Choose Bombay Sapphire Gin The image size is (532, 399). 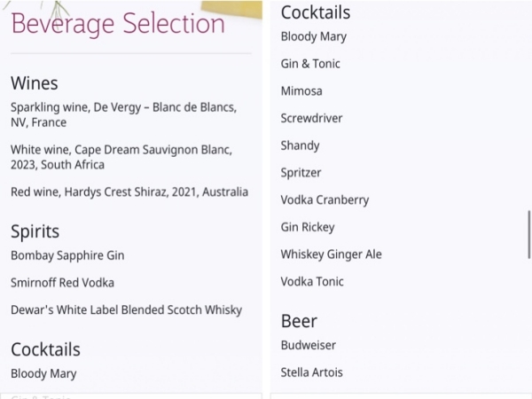pyautogui.click(x=67, y=255)
